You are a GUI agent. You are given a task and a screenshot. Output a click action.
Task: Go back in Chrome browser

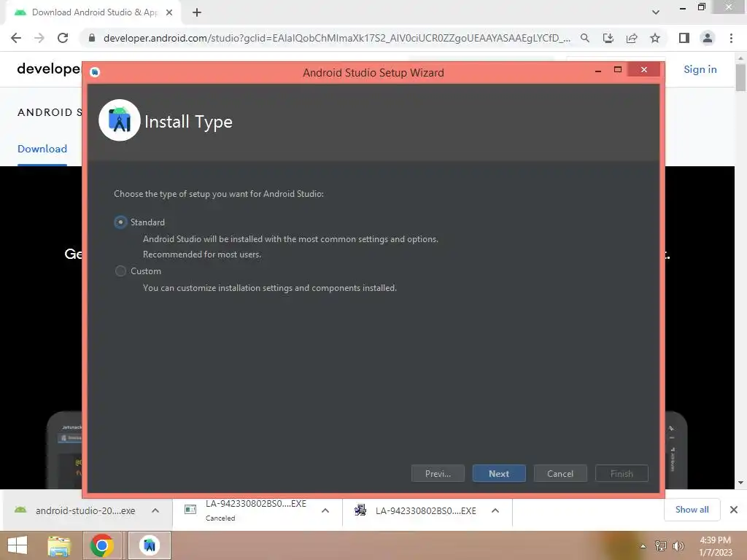pos(16,38)
